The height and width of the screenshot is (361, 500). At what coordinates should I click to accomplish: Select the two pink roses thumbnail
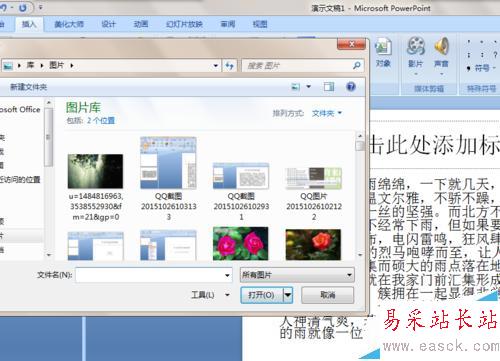[241, 244]
